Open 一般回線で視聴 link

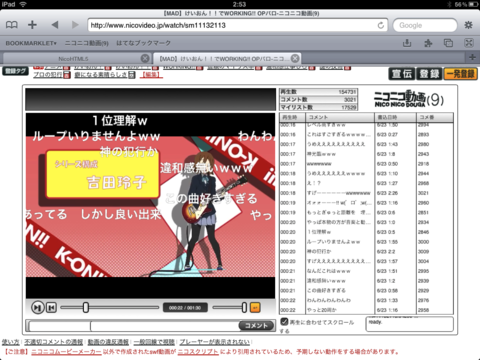[x=154, y=342]
